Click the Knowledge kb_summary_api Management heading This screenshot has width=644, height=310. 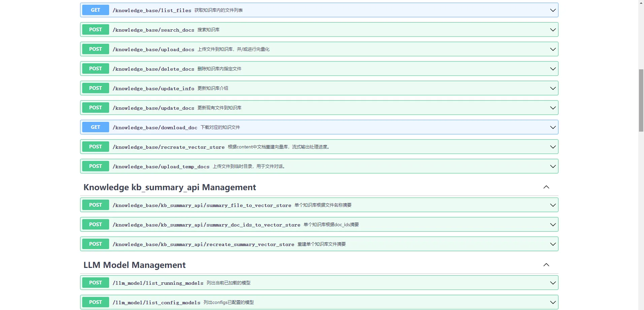(170, 187)
